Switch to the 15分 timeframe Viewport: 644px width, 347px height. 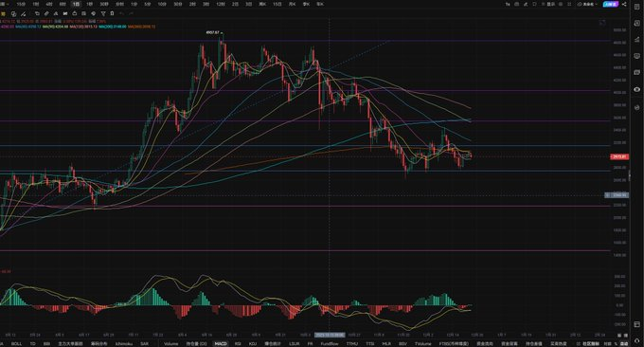pos(21,4)
